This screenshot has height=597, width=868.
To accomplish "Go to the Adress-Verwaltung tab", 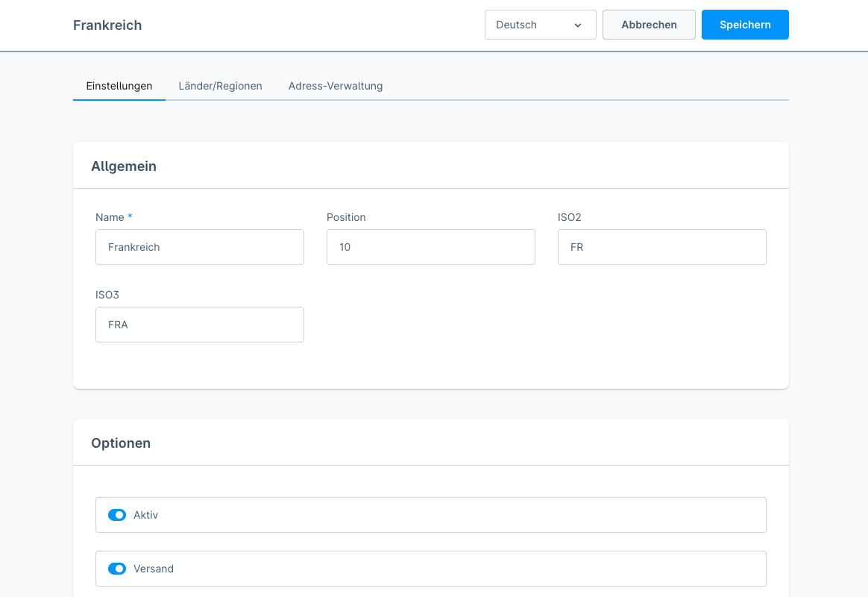I will [336, 86].
